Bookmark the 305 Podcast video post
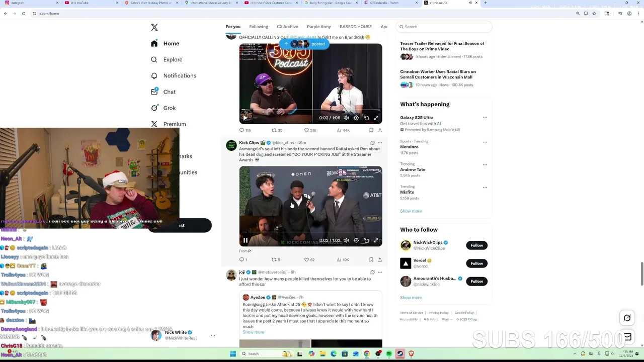 [371, 130]
